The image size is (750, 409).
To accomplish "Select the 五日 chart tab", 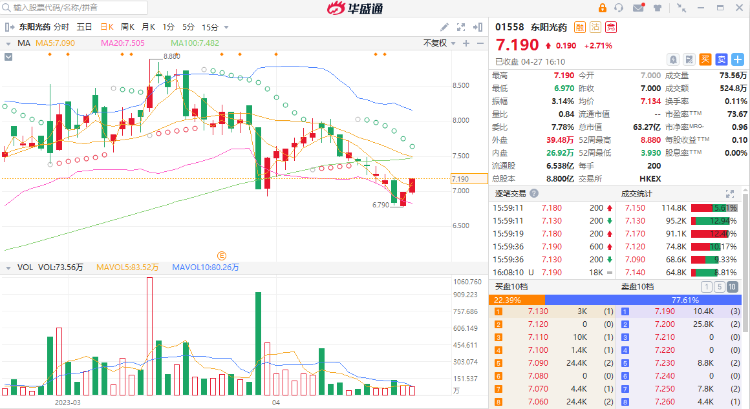I will click(84, 27).
